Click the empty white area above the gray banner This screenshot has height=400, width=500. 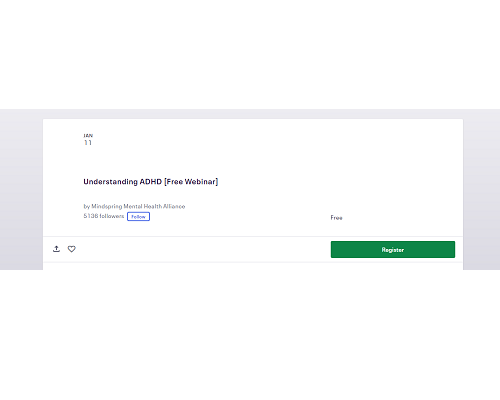[x=250, y=54]
